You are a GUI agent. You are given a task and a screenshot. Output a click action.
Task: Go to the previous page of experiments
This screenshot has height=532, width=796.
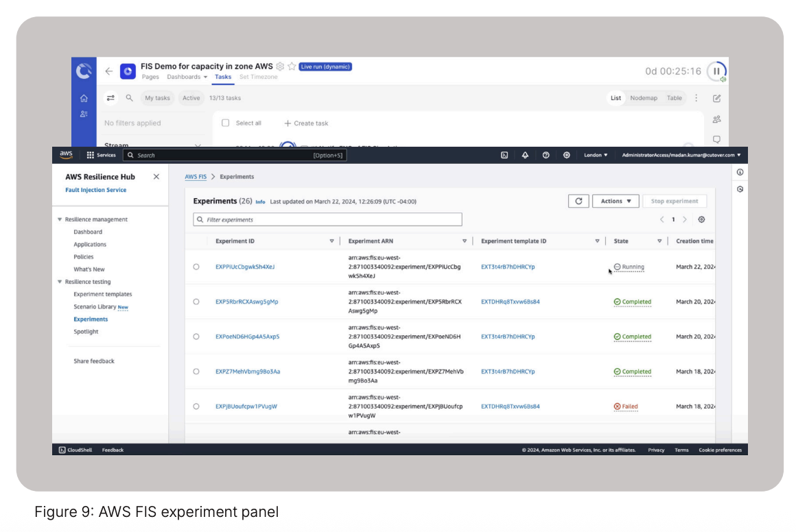[x=662, y=219]
